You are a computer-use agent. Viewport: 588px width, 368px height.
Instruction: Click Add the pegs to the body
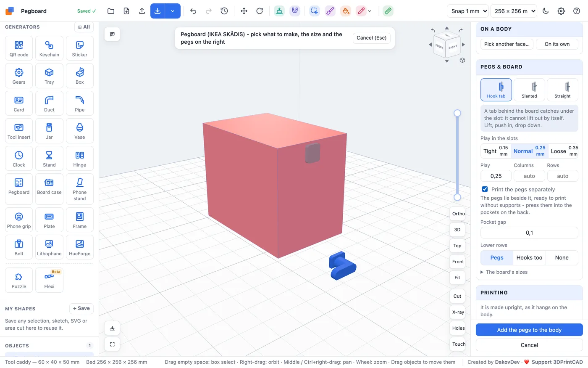click(529, 330)
